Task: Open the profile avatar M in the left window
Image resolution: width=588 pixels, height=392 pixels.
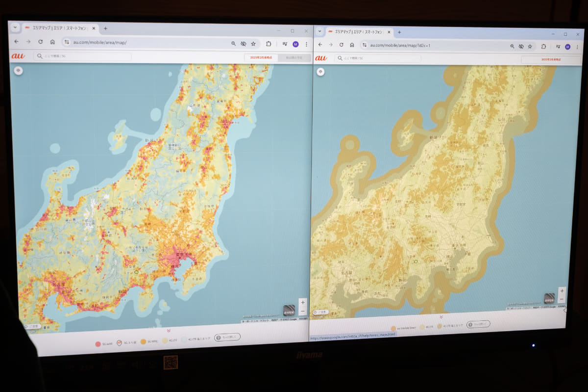Action: 295,44
